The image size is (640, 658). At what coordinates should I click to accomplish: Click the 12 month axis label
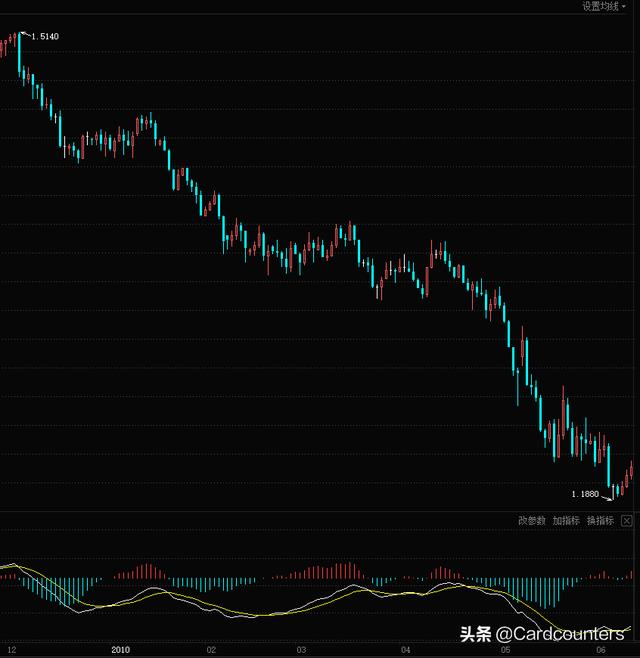point(12,650)
